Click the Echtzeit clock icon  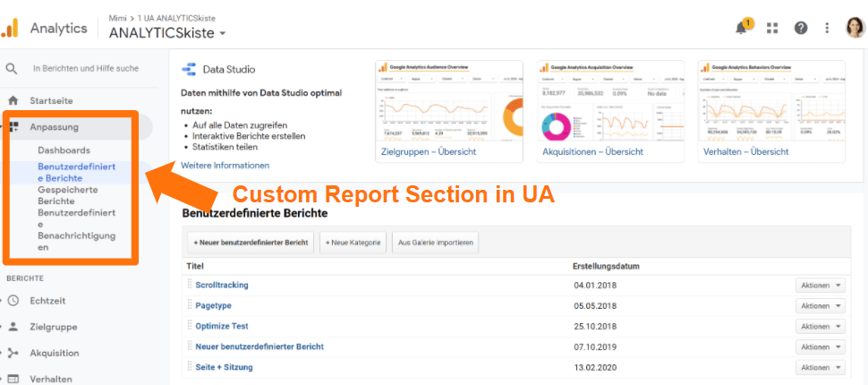coord(13,301)
